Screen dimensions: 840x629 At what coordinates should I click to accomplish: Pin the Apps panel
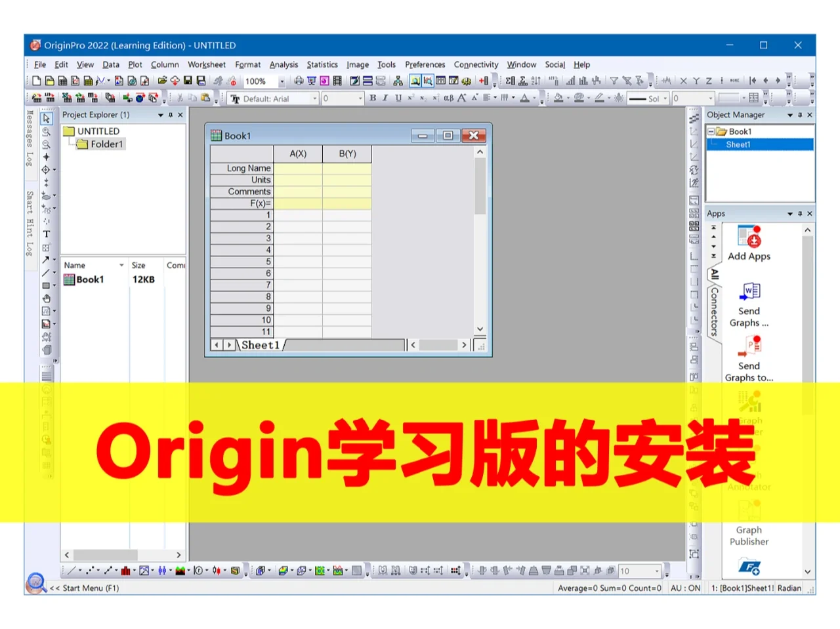click(800, 214)
